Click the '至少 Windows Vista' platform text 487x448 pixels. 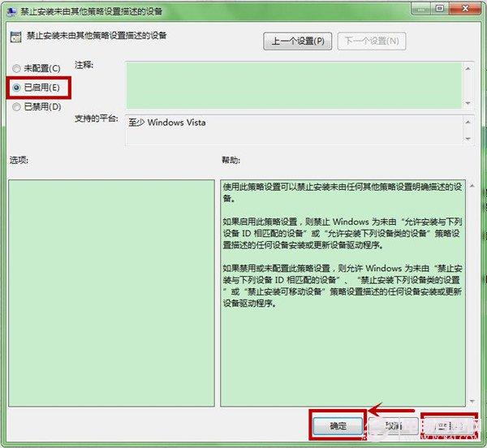pyautogui.click(x=167, y=123)
